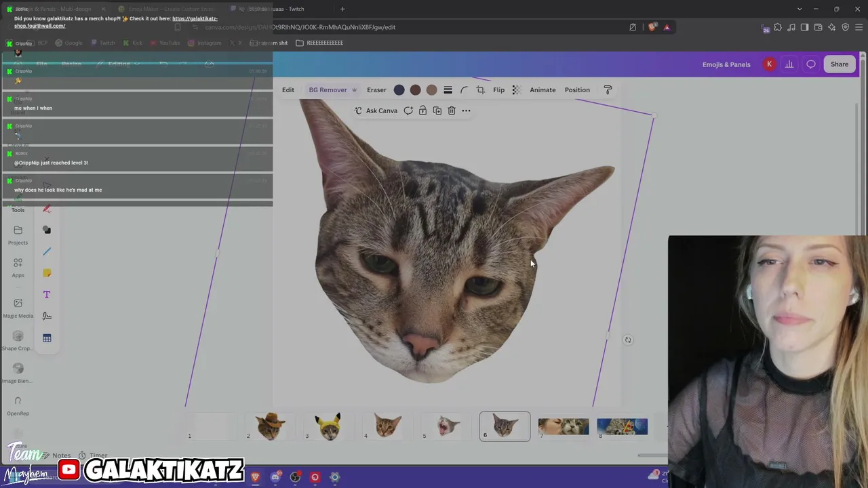
Task: Open the merch shop link in chat overlay
Action: tap(116, 22)
